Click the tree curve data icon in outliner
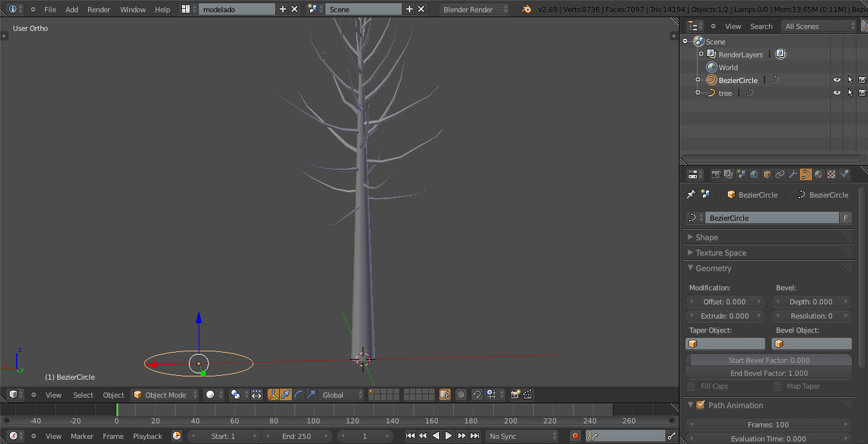This screenshot has width=868, height=444. pyautogui.click(x=750, y=93)
